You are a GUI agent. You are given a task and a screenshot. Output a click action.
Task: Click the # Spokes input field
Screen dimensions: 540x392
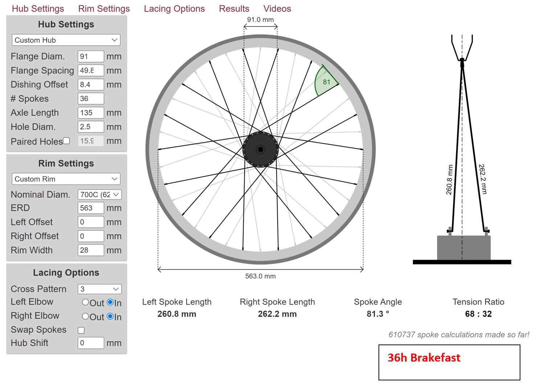pyautogui.click(x=91, y=99)
